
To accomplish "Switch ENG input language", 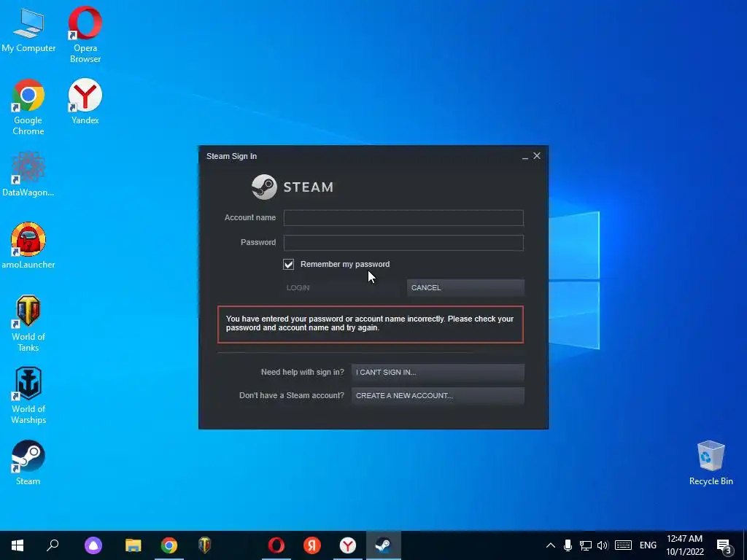I will 648,545.
